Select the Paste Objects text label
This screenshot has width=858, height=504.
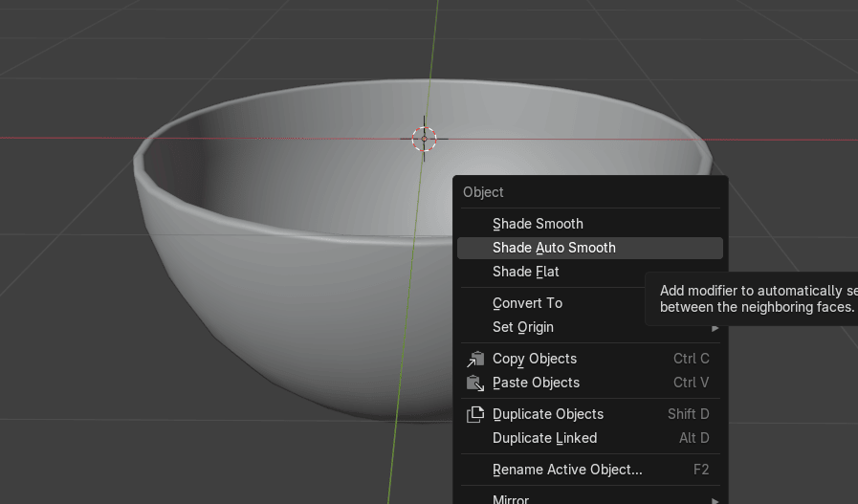click(x=536, y=383)
